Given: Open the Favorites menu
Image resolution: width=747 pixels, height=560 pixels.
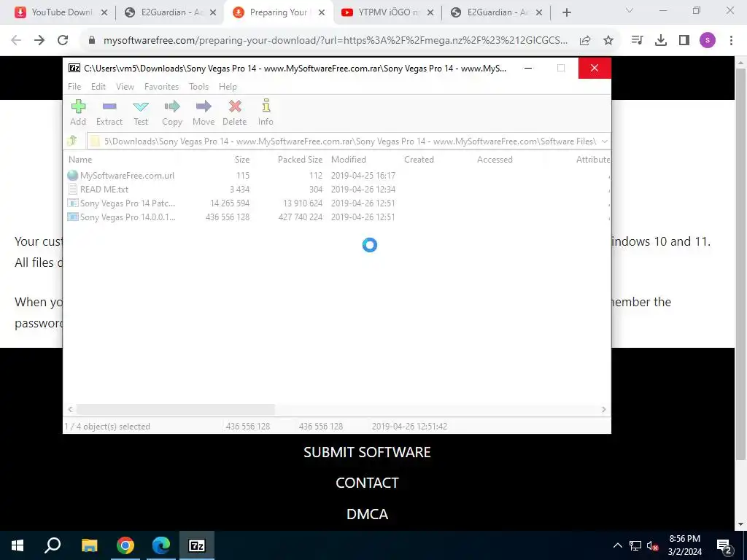Looking at the screenshot, I should (x=161, y=87).
